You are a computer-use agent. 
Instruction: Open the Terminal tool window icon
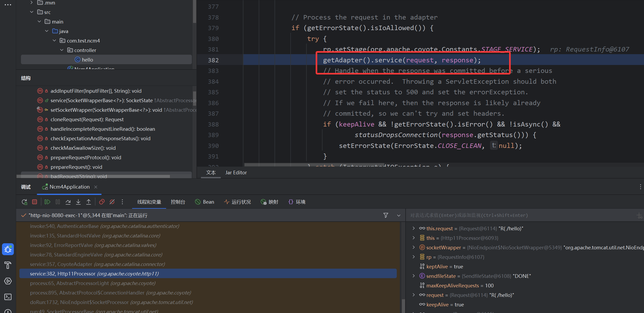tap(8, 297)
